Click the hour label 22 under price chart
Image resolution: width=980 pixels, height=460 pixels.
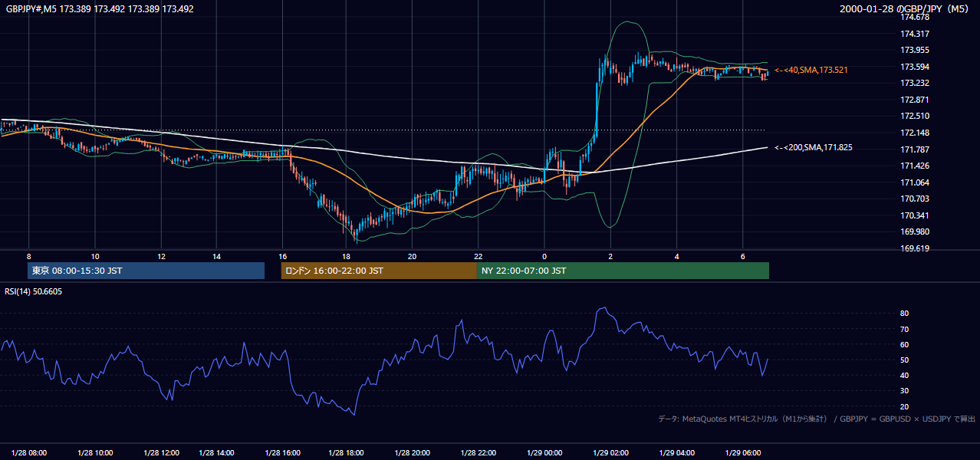point(478,256)
